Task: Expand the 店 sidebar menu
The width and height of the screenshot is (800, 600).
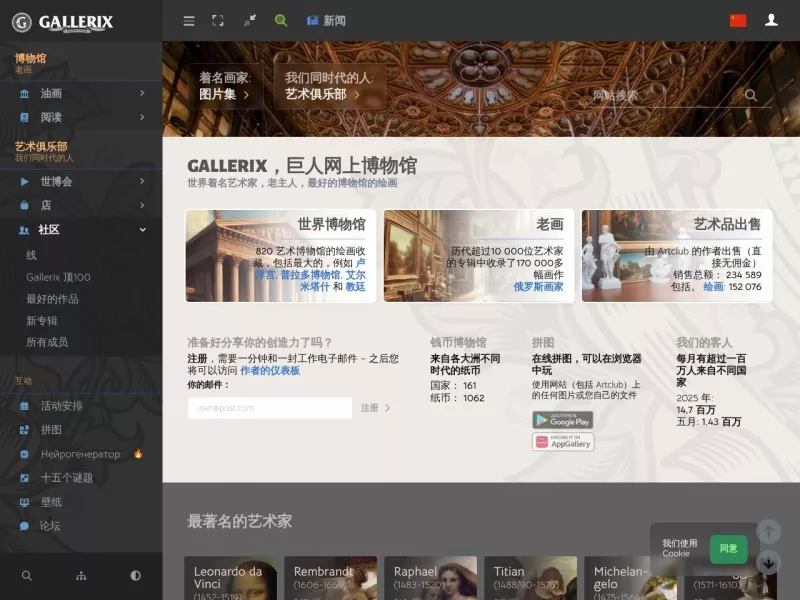Action: tap(81, 205)
